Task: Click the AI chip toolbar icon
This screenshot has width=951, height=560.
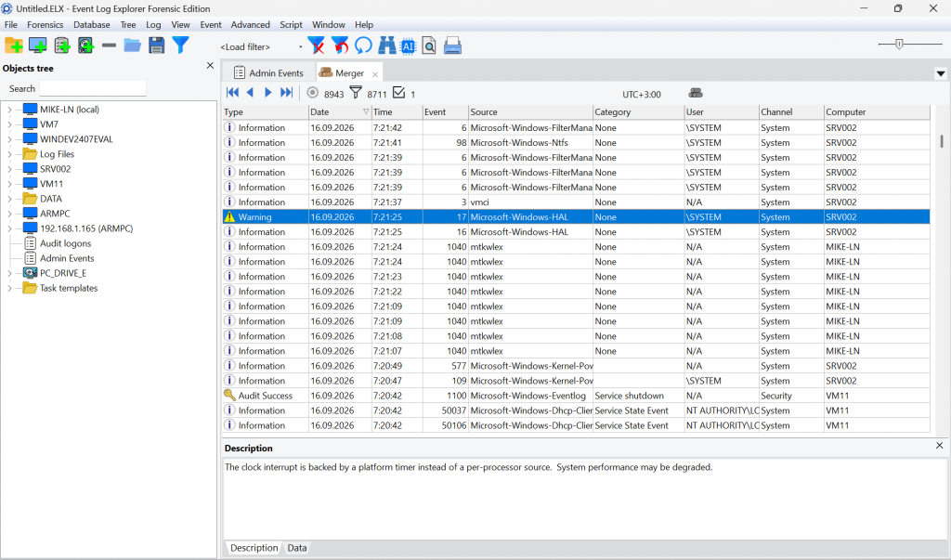Action: point(409,46)
